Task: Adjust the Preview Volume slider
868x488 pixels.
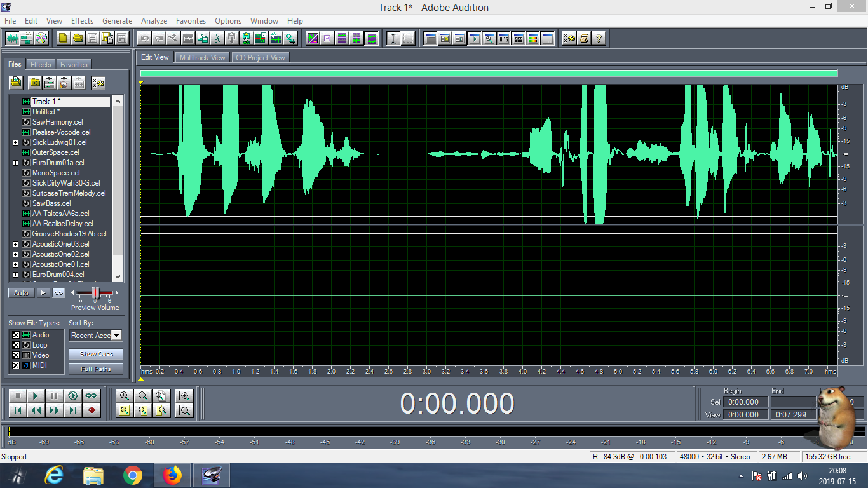Action: tap(95, 293)
